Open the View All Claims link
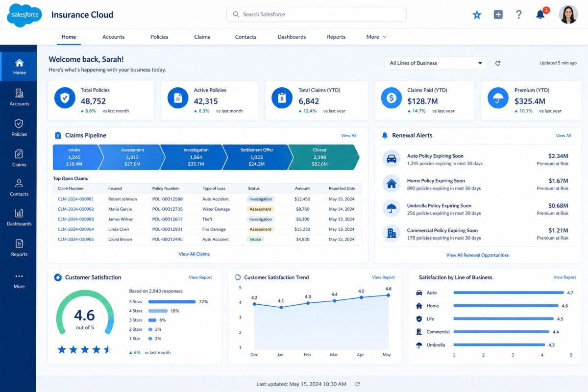Image resolution: width=588 pixels, height=392 pixels. tap(194, 254)
